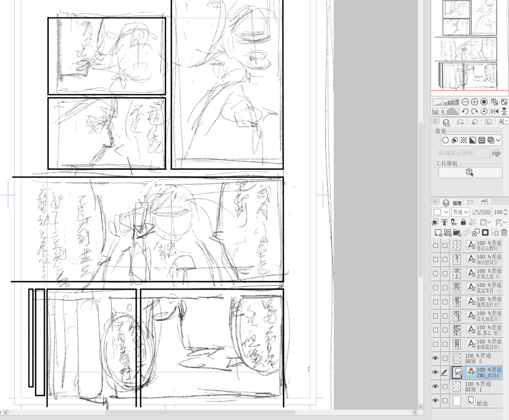Click the create layer mask icon

pyautogui.click(x=484, y=232)
